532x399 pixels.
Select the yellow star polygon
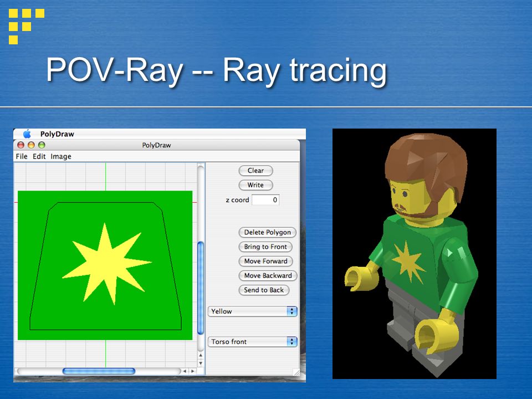click(x=107, y=265)
